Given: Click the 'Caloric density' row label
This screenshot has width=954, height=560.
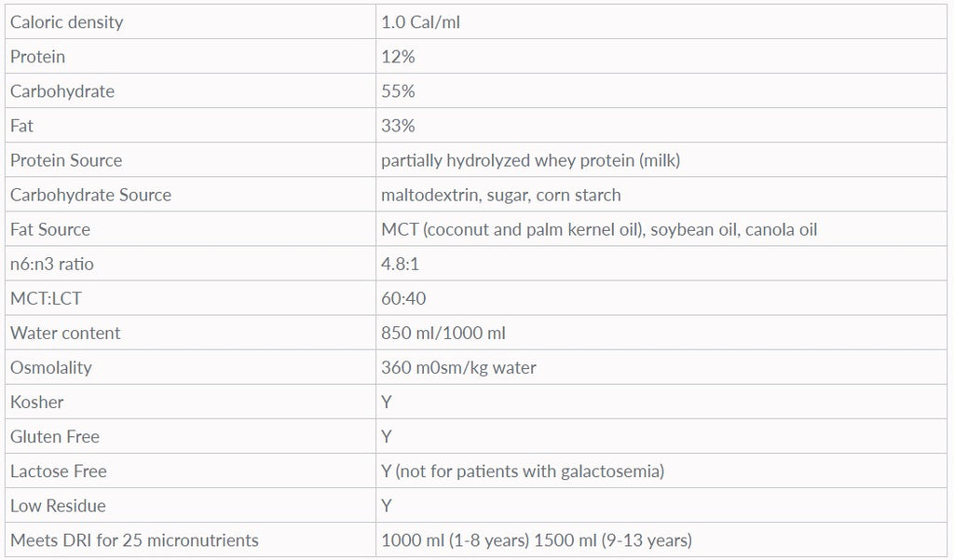Looking at the screenshot, I should 66,21.
